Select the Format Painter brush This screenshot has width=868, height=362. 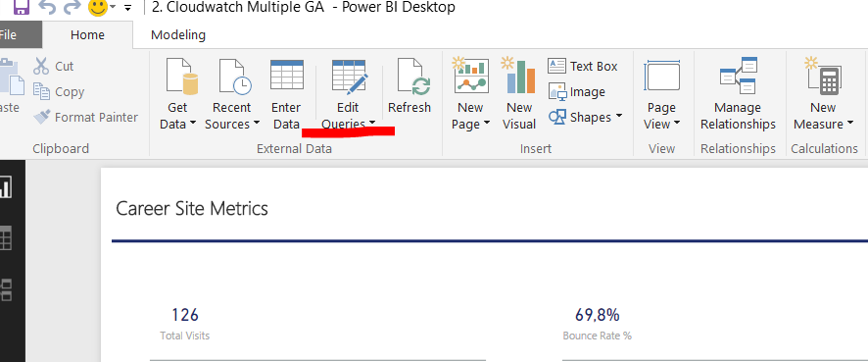tap(42, 117)
